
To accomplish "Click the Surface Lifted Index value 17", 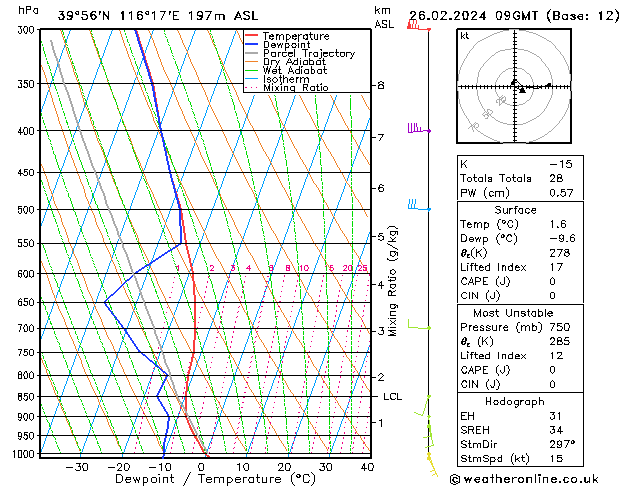I will pos(556,267).
